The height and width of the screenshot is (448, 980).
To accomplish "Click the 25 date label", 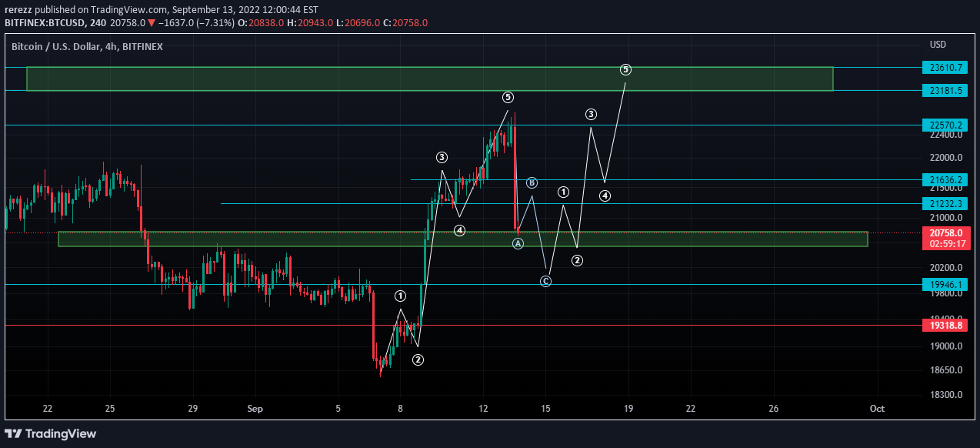I will click(x=109, y=409).
